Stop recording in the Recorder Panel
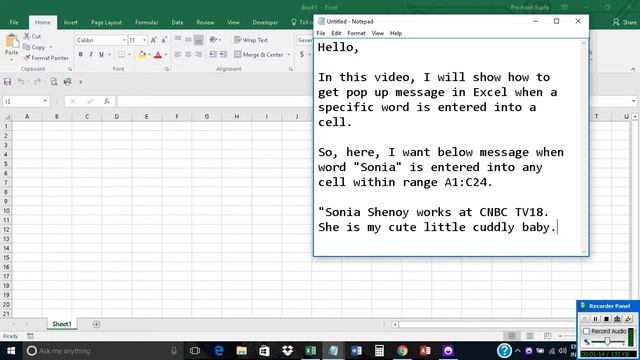This screenshot has width=640, height=360. (x=606, y=319)
